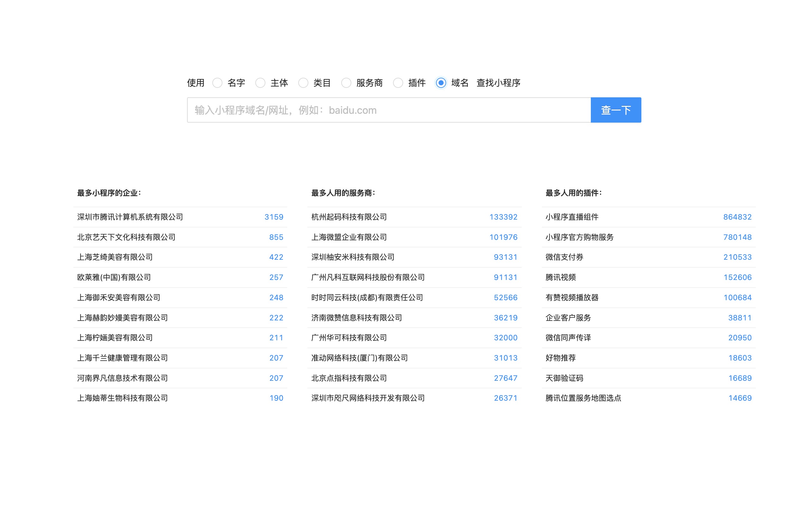
Task: Open the 小程序直播组件 plugin link
Action: point(572,217)
